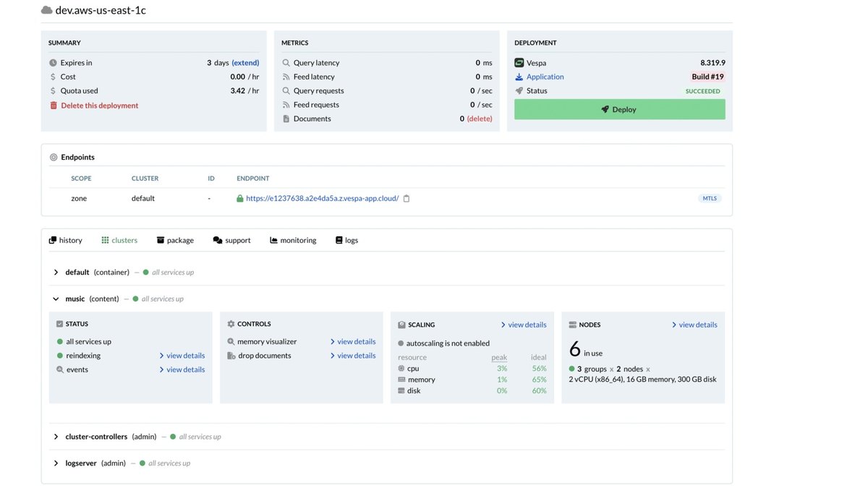Switch to the package tab
This screenshot has height=488, width=868.
(175, 240)
